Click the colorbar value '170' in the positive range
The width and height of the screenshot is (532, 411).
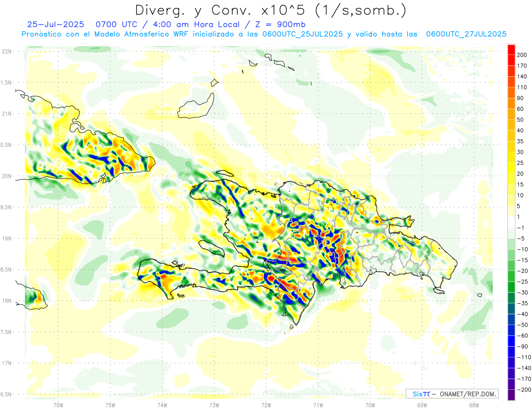tap(522, 66)
